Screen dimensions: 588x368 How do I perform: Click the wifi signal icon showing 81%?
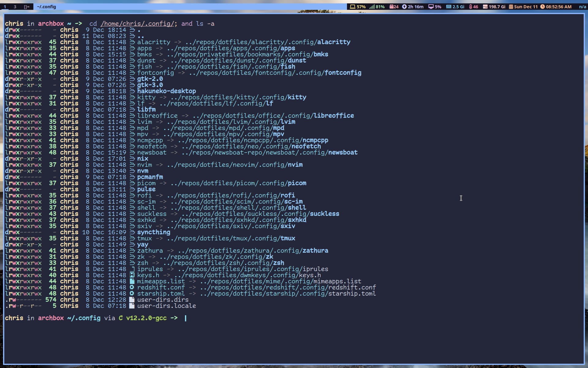(372, 7)
